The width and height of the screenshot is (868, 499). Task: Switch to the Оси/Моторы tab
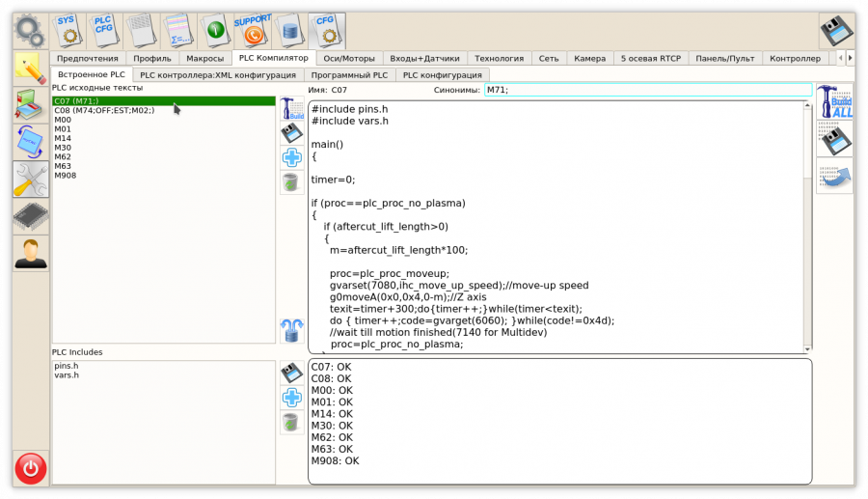pyautogui.click(x=349, y=58)
